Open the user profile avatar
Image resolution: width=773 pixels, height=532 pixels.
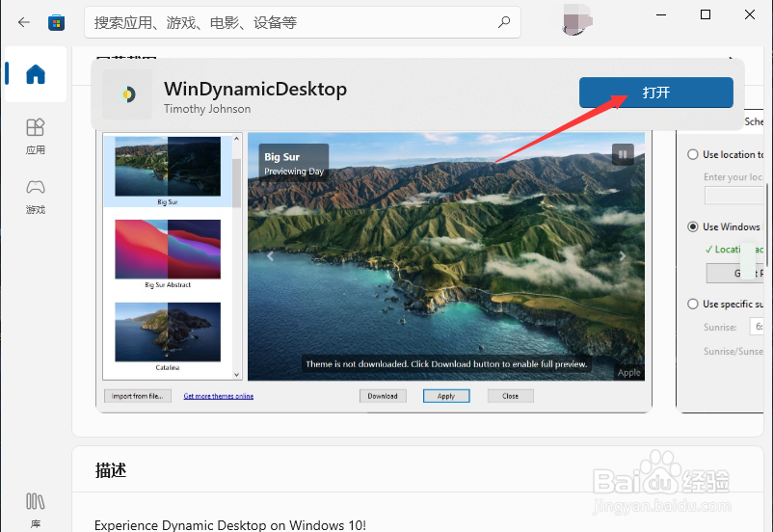576,20
